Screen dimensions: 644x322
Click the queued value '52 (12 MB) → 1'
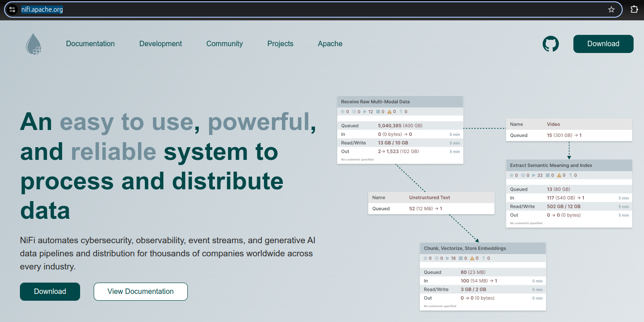pos(425,209)
